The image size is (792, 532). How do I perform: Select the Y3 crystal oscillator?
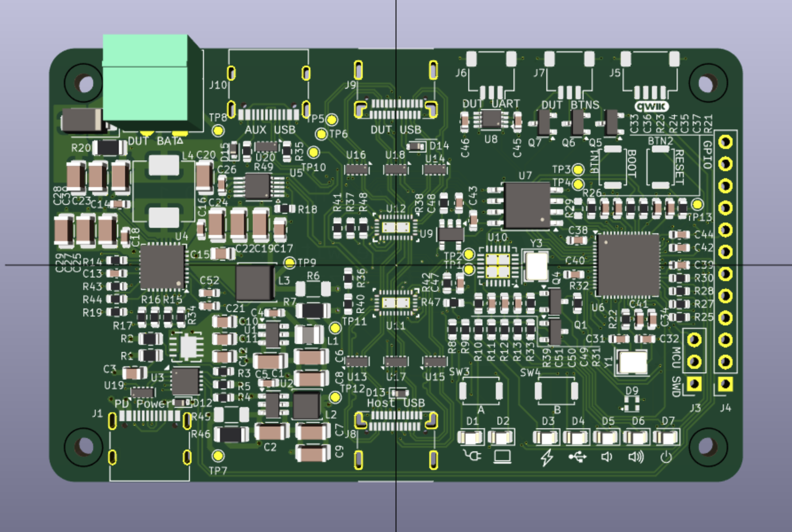pos(537,266)
